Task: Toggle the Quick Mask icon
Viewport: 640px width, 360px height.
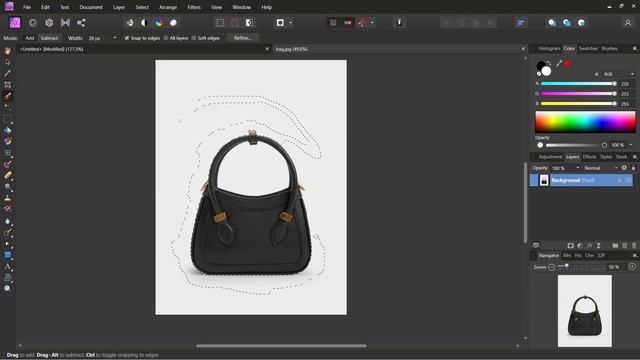Action: [x=280, y=23]
